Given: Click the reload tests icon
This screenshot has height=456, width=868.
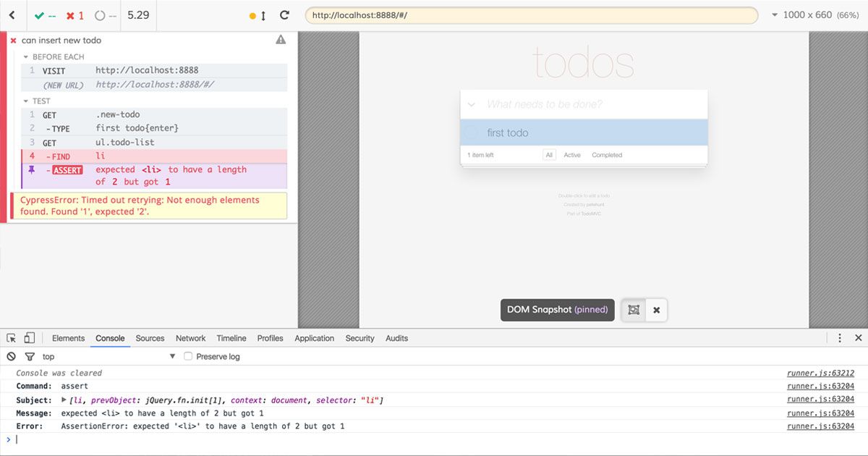Looking at the screenshot, I should 284,15.
